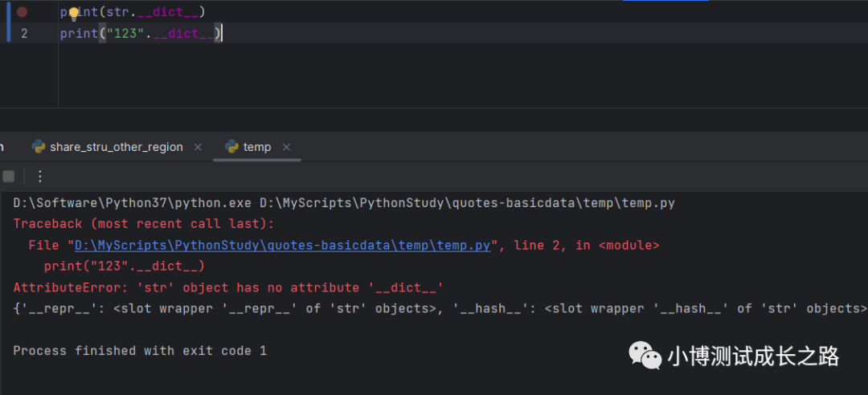Toggle a breakpoint at line number 2
This screenshot has height=395, width=868.
coord(24,33)
